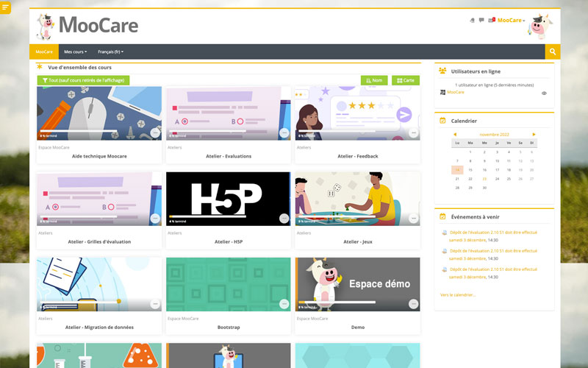Screen dimensions: 588x368
Task: Click the cow avatar profile picture
Action: pyautogui.click(x=540, y=26)
